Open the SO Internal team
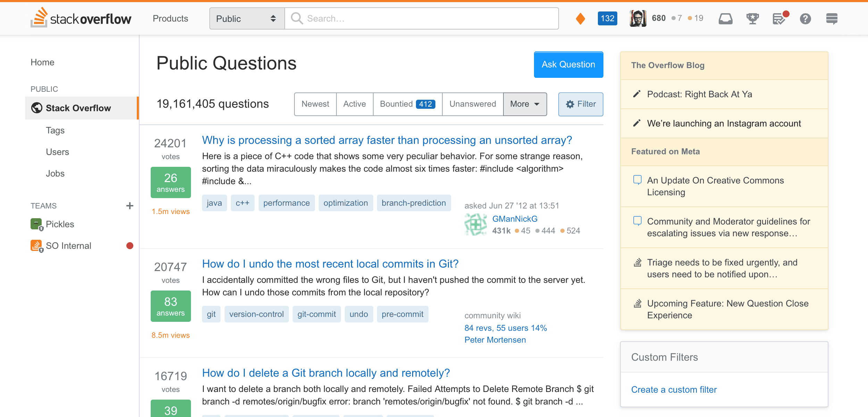Viewport: 868px width, 417px height. point(68,246)
